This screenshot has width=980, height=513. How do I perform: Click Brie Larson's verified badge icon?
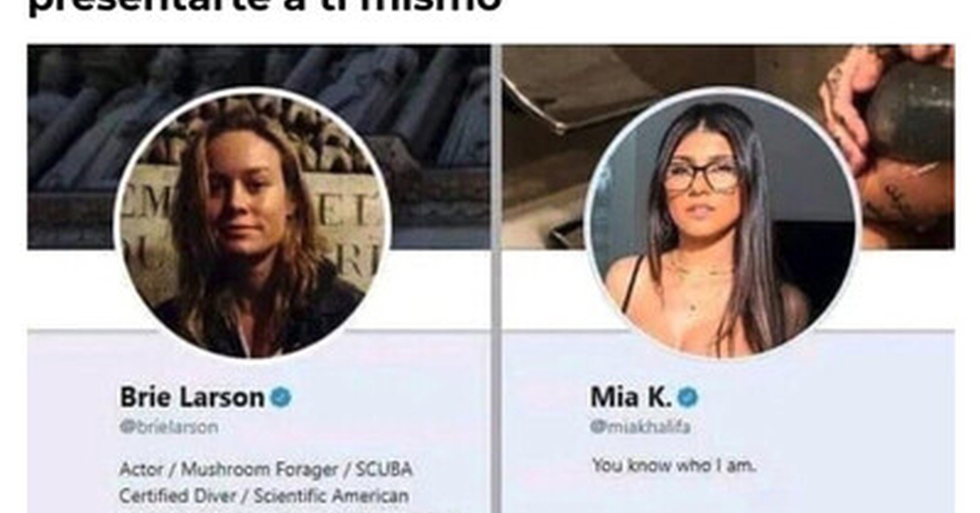tap(281, 397)
